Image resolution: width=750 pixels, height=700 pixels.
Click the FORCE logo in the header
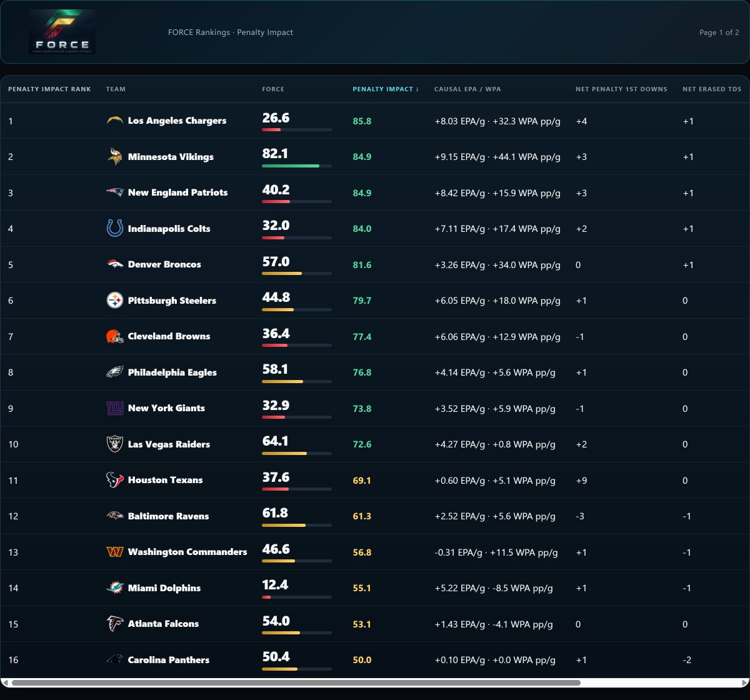pyautogui.click(x=62, y=32)
